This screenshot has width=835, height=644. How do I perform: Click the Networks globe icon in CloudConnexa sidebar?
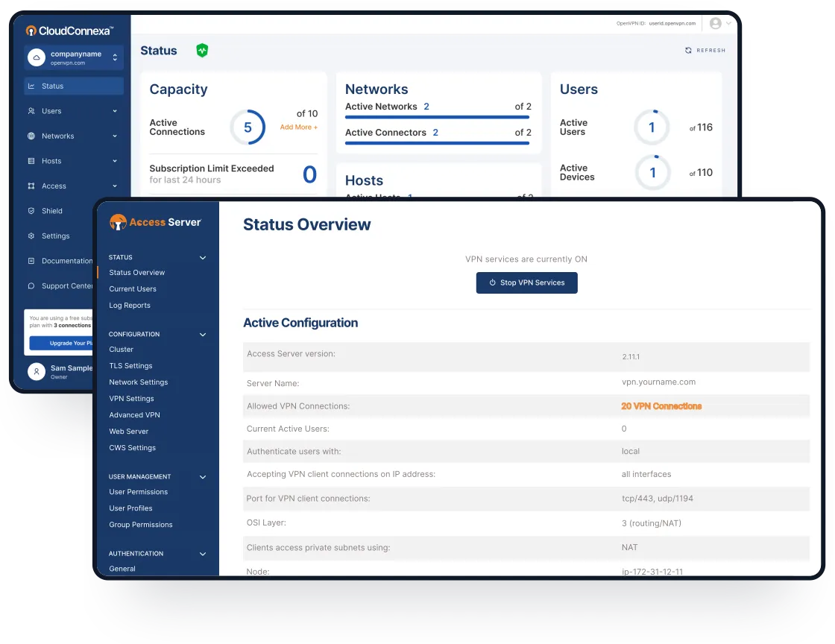[x=31, y=136]
